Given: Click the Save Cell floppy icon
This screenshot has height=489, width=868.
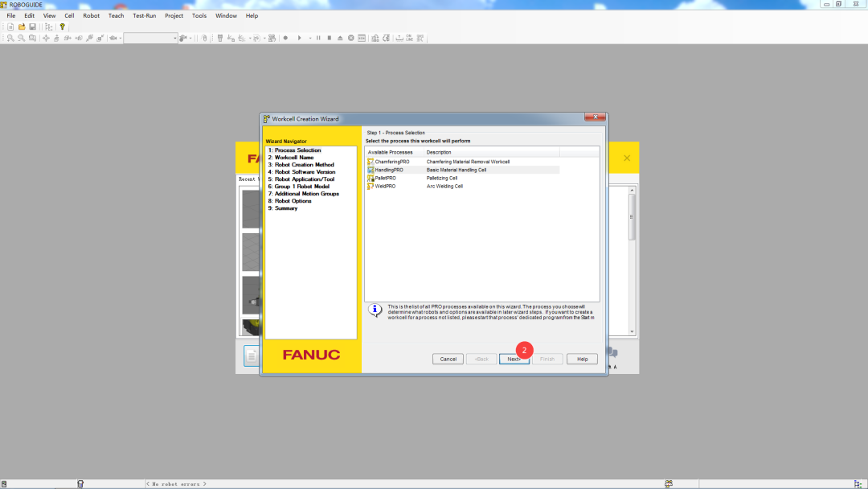Looking at the screenshot, I should point(33,27).
